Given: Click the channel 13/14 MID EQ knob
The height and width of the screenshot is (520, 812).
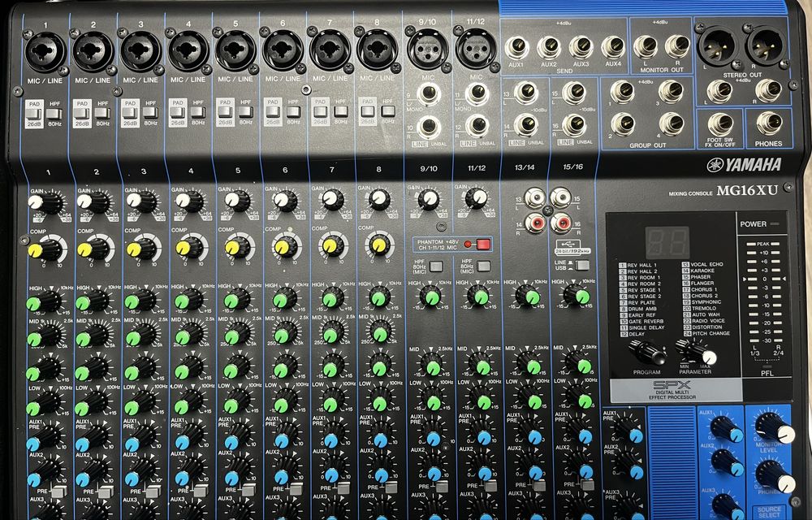Looking at the screenshot, I should tap(528, 362).
